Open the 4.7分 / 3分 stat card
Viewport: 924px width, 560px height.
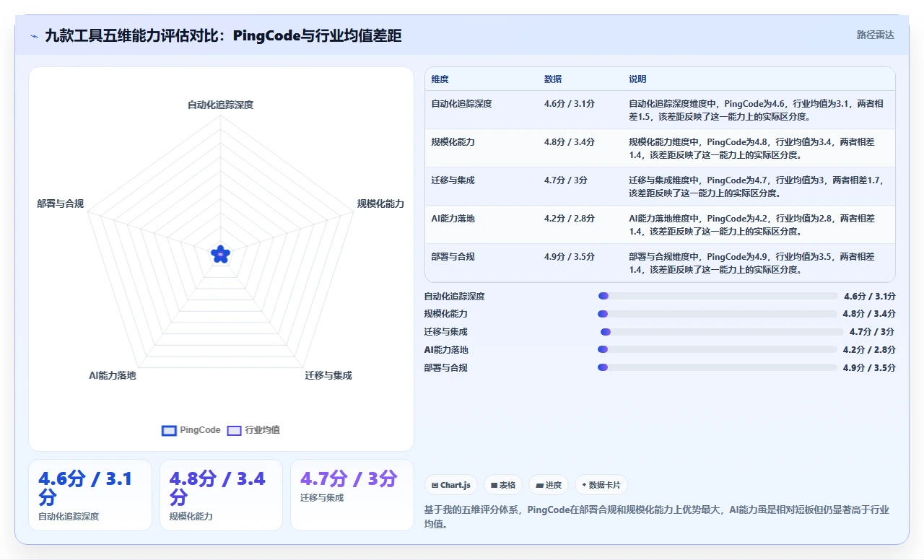(352, 495)
